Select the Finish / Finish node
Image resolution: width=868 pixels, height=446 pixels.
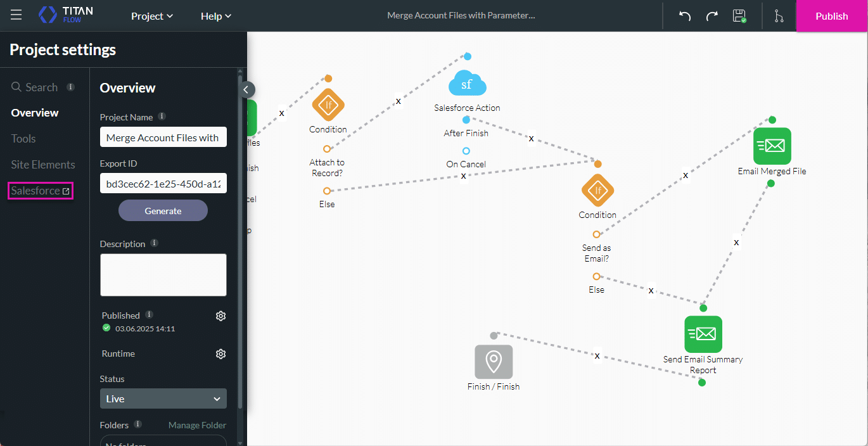(x=494, y=362)
